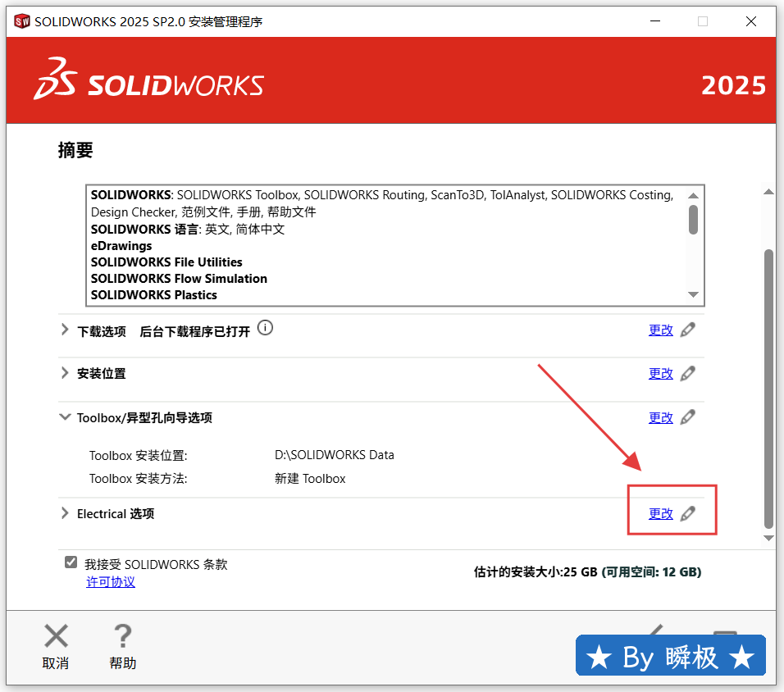Expand the 安装位置 section
This screenshot has width=784, height=692.
coord(65,373)
